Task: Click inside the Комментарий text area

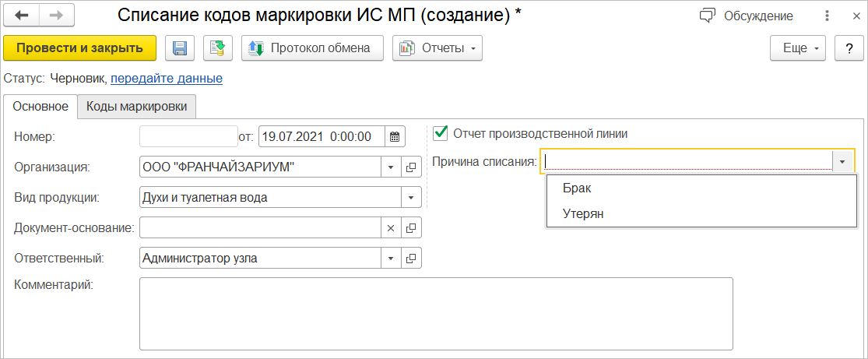Action: click(x=436, y=314)
